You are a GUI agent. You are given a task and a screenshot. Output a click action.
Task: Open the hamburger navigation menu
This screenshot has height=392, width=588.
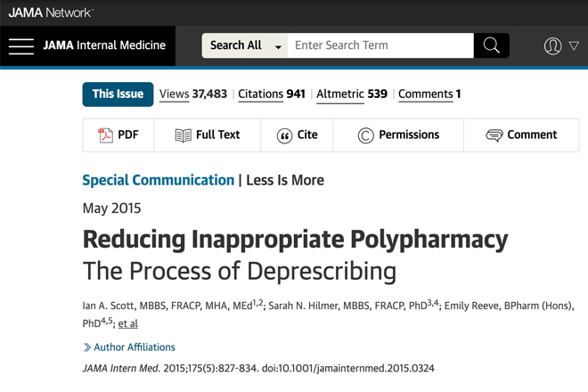click(x=21, y=46)
